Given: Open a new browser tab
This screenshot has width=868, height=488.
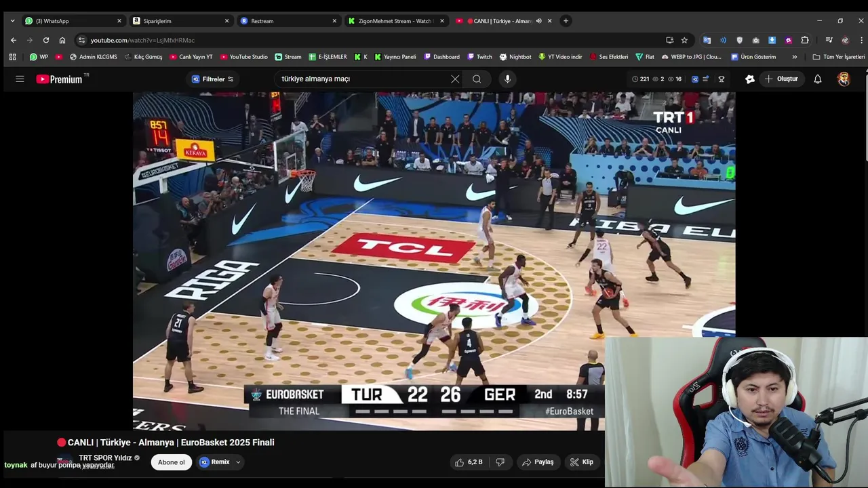Looking at the screenshot, I should pyautogui.click(x=566, y=21).
